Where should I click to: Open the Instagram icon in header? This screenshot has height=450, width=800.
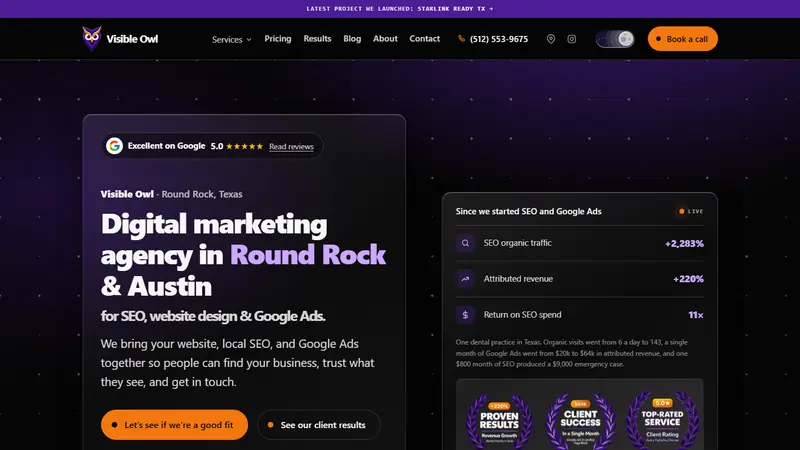tap(571, 39)
